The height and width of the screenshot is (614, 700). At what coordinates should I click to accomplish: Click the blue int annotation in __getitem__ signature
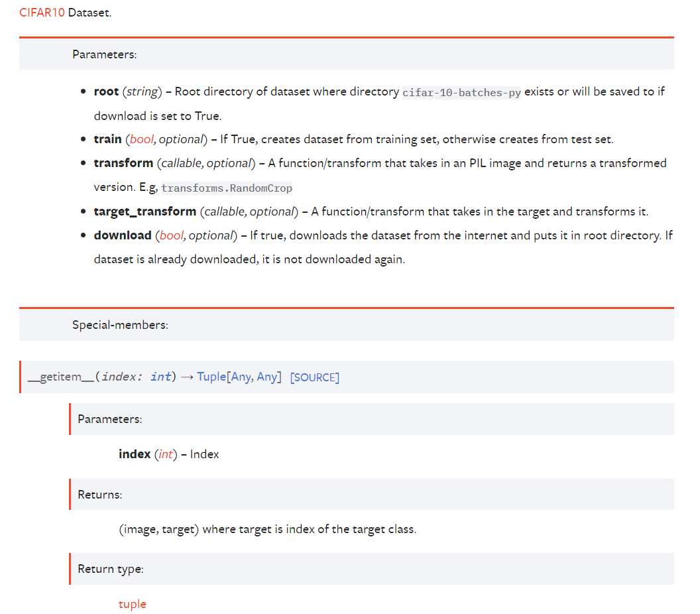(x=160, y=377)
